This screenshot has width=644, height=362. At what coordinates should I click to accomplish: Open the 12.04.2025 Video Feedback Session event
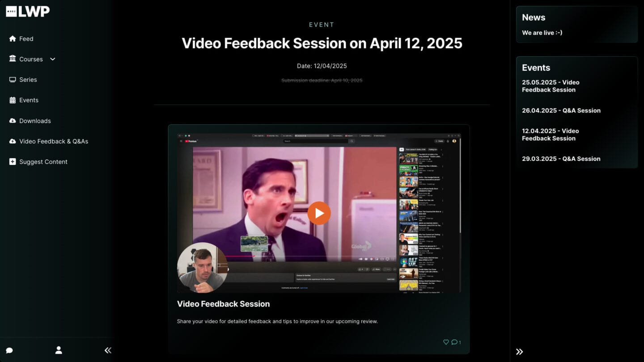551,135
